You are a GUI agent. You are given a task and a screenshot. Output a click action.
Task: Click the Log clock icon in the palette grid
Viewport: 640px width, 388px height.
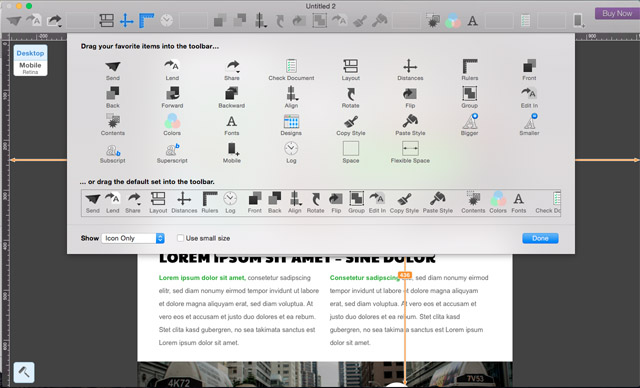(x=291, y=149)
